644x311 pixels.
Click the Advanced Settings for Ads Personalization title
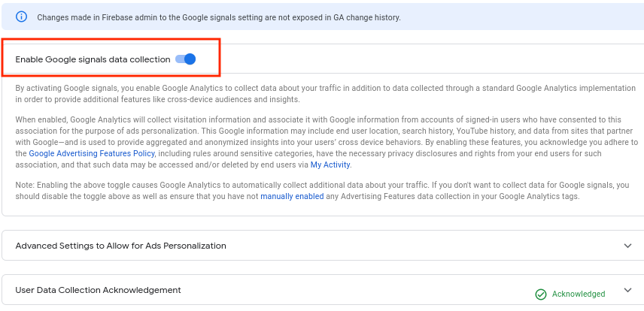pos(120,246)
